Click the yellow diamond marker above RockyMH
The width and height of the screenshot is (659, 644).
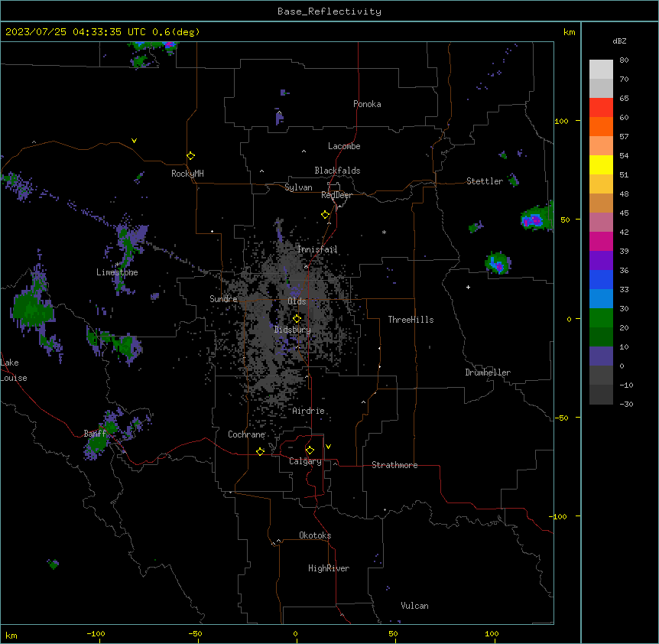190,156
